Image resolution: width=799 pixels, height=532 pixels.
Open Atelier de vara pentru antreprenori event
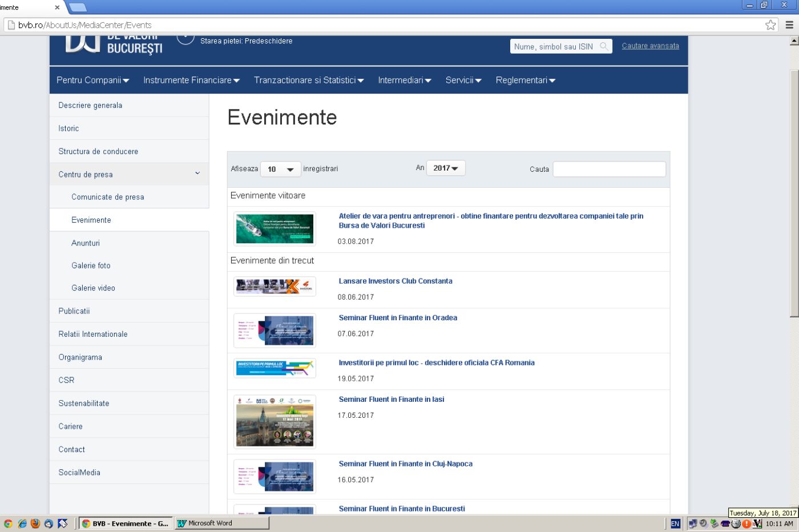pyautogui.click(x=491, y=220)
